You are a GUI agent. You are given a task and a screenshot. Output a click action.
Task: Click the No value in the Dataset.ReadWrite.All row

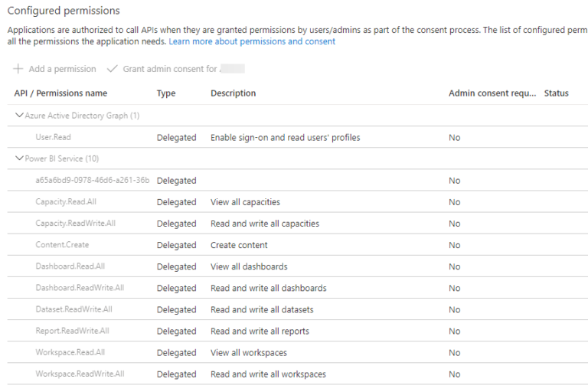455,309
